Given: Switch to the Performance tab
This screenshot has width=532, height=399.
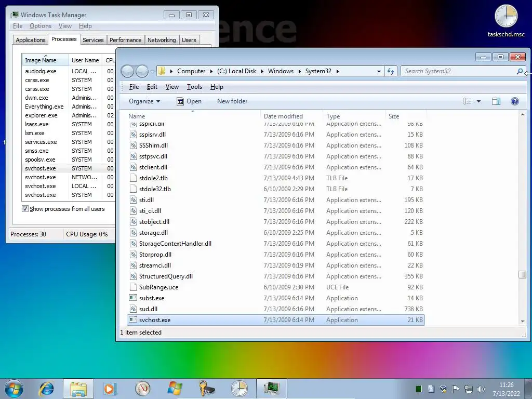Looking at the screenshot, I should 126,40.
